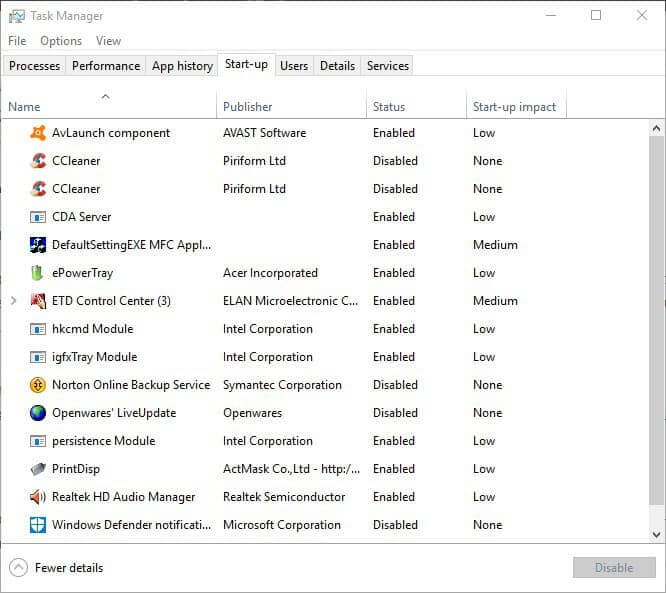Open the Options menu
Screen dimensions: 666x593
click(x=61, y=41)
